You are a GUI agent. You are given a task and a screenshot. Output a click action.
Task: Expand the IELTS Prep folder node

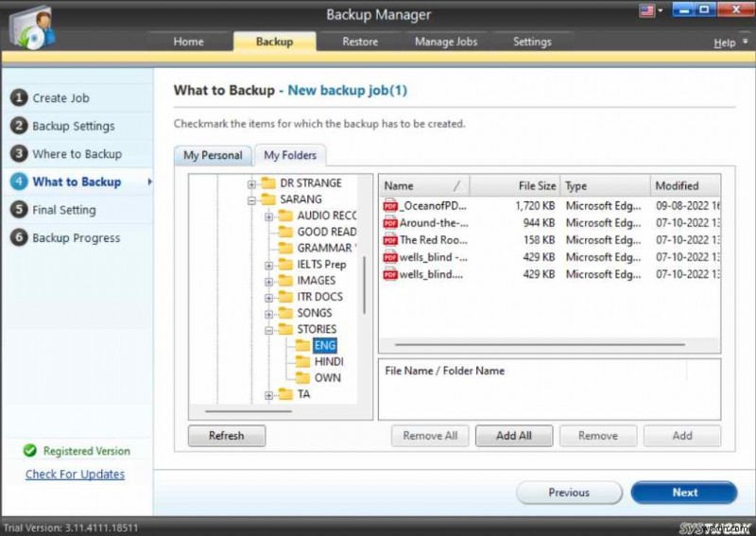(x=269, y=266)
